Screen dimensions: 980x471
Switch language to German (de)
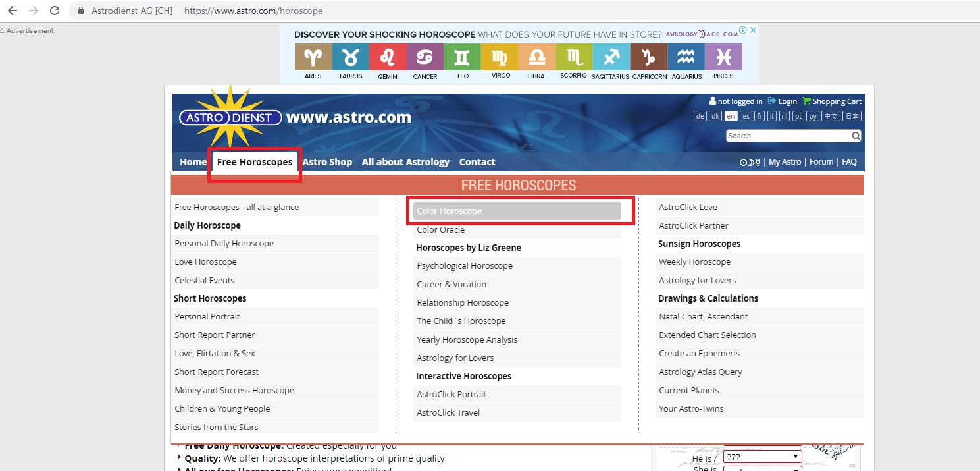(x=700, y=116)
